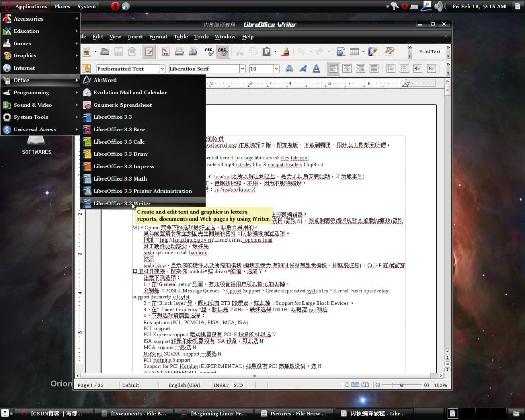The image size is (525, 420).
Task: Open the Tools menu
Action: point(201,36)
